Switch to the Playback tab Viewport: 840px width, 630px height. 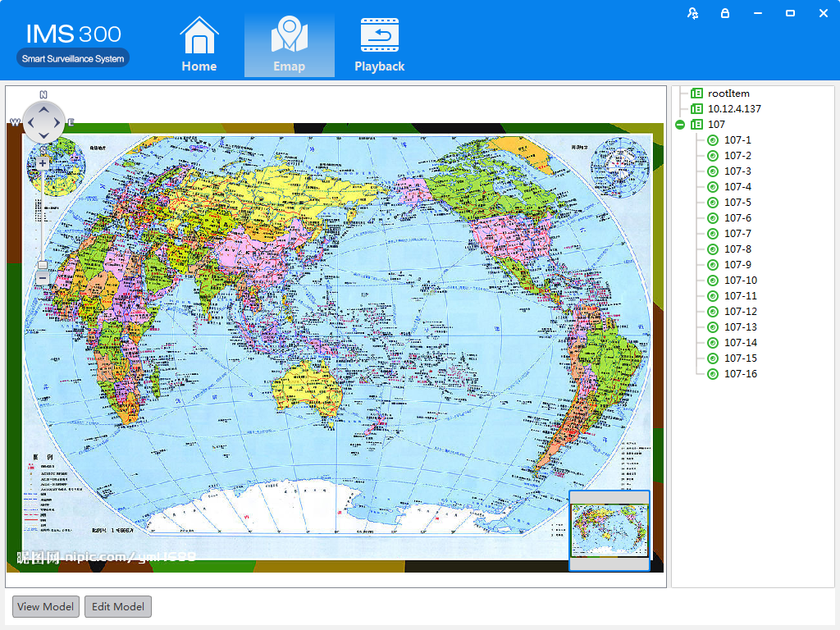379,45
